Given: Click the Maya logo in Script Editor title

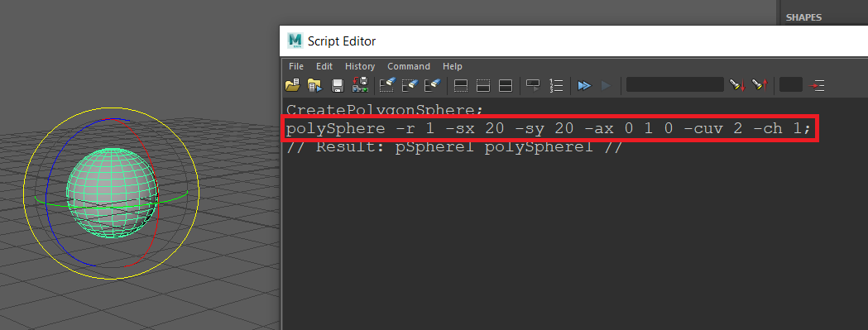Looking at the screenshot, I should [x=295, y=41].
